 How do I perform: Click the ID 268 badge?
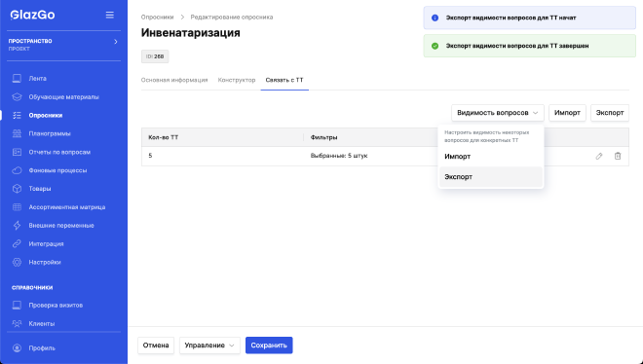tap(155, 56)
